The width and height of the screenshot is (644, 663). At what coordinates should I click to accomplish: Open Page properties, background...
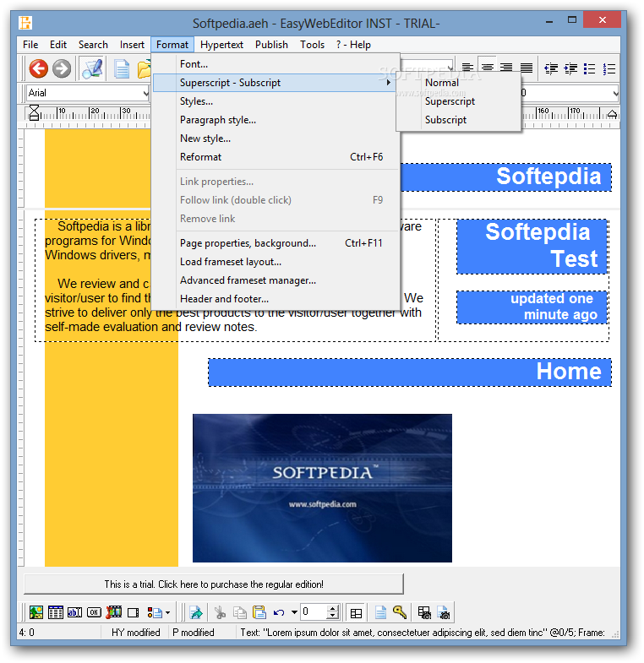pos(276,243)
